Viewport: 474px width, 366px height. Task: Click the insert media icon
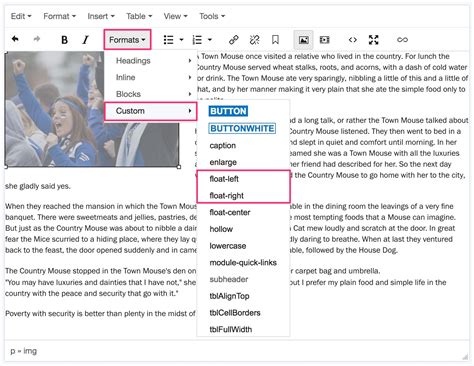tap(324, 40)
